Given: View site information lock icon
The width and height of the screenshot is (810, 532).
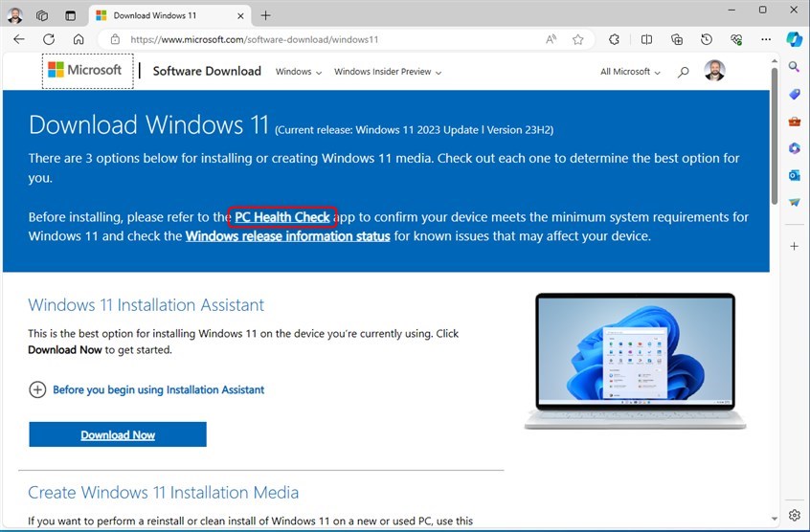Looking at the screenshot, I should click(115, 39).
